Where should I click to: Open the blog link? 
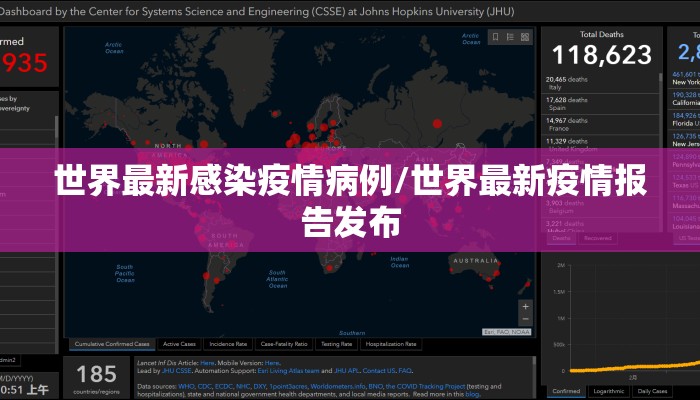click(472, 394)
